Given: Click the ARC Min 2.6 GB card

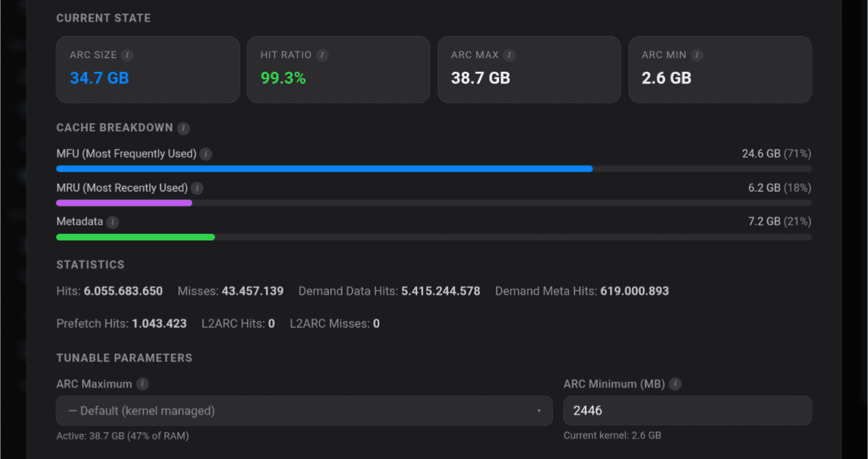Looking at the screenshot, I should [x=720, y=70].
